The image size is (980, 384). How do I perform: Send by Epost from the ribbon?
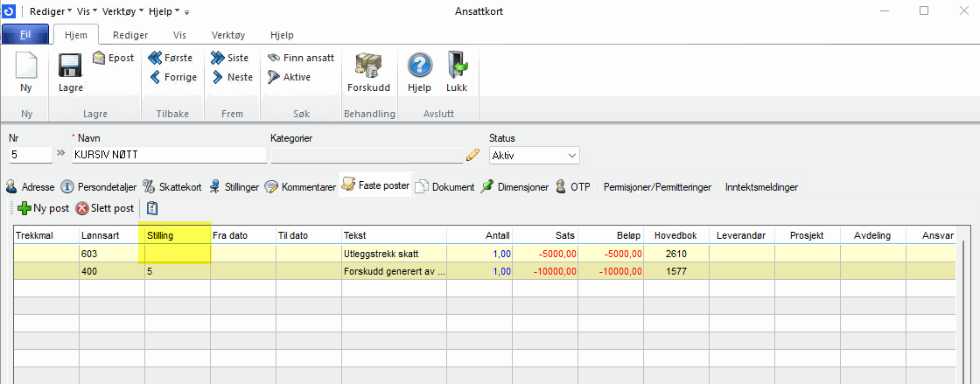coord(113,58)
